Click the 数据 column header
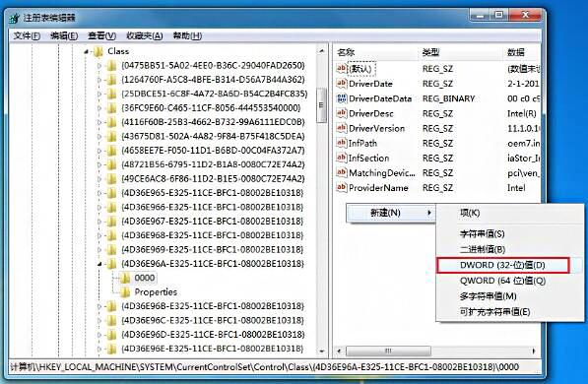 point(522,52)
